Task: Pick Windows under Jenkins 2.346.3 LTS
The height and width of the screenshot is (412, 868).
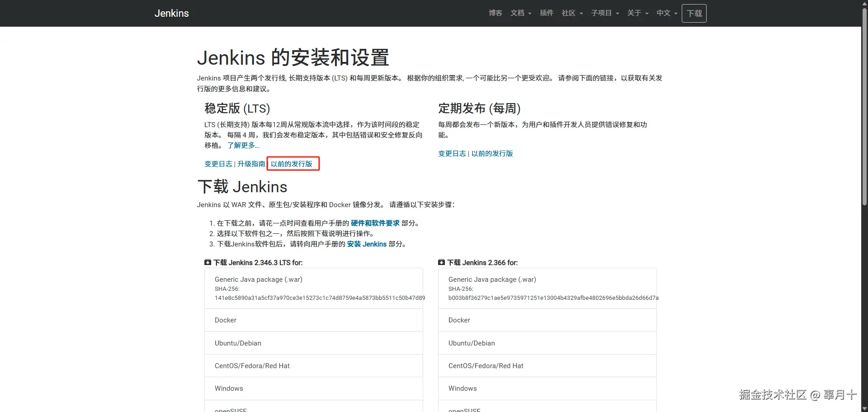Action: [314, 388]
